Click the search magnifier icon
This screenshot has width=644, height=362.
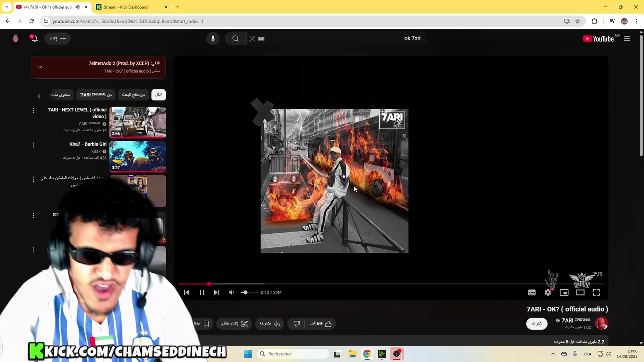tap(235, 38)
